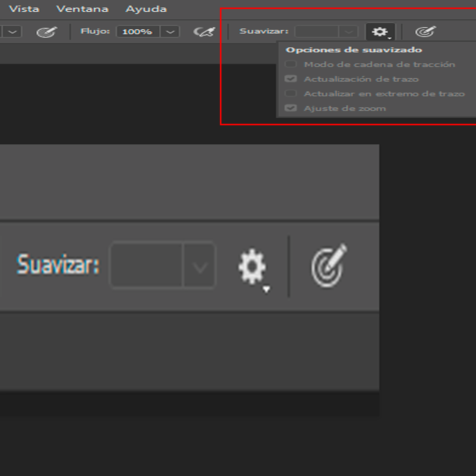476x476 pixels.
Task: Open the Ventana menu
Action: (x=82, y=9)
